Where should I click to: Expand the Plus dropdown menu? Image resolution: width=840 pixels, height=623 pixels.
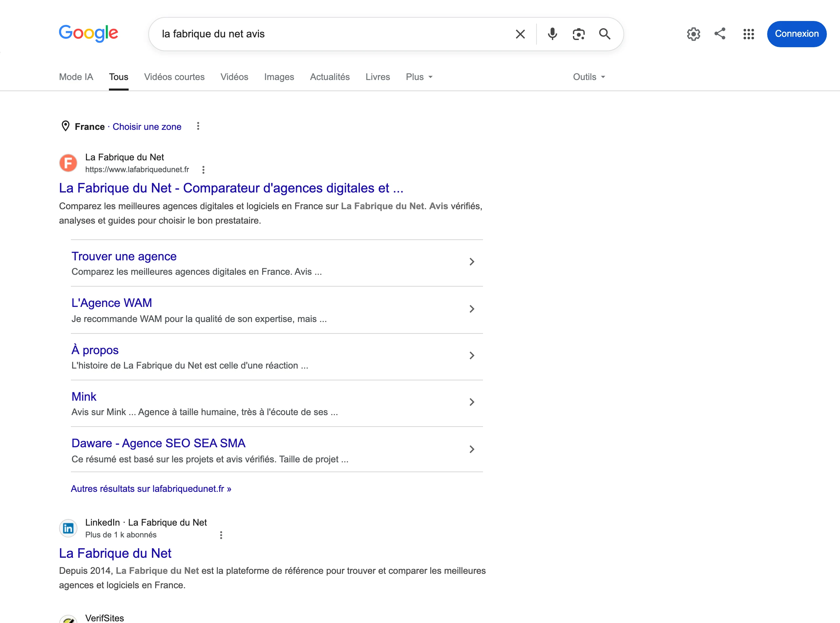pos(419,77)
